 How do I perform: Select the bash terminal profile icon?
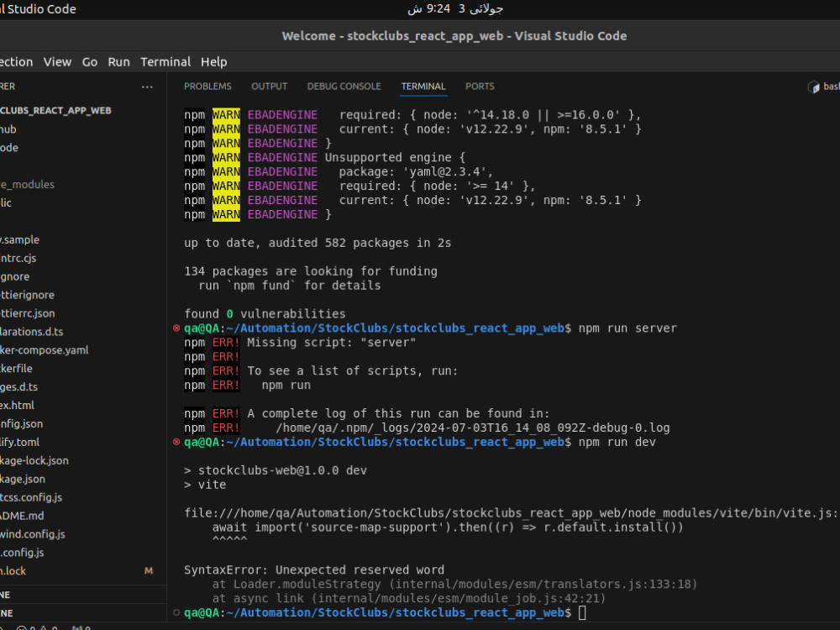[814, 87]
